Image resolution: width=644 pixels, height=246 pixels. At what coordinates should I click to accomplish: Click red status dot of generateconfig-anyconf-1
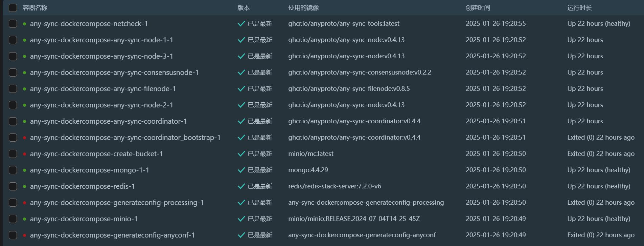(x=25, y=235)
